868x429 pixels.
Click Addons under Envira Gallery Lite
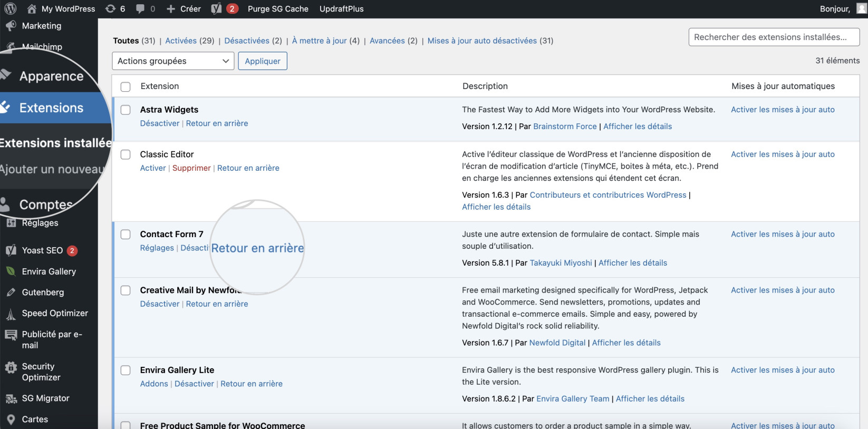(x=154, y=384)
